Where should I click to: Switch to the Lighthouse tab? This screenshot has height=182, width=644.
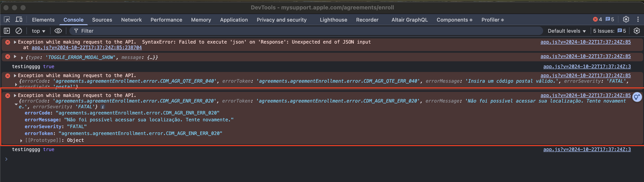333,20
